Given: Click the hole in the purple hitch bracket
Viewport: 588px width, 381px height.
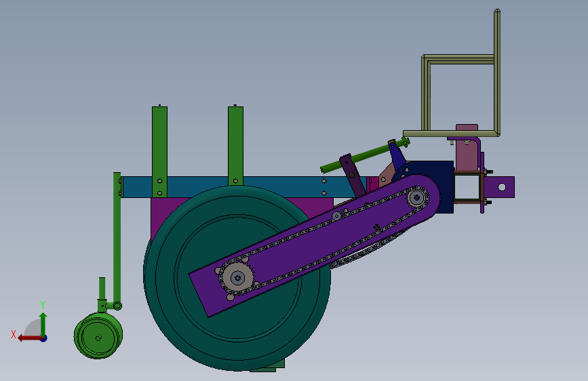Looking at the screenshot, I should (502, 186).
